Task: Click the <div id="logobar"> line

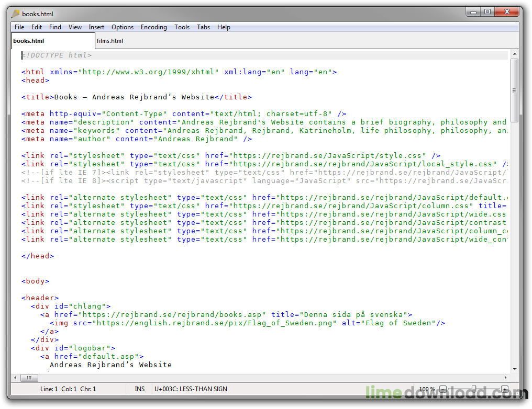Action: tap(73, 348)
